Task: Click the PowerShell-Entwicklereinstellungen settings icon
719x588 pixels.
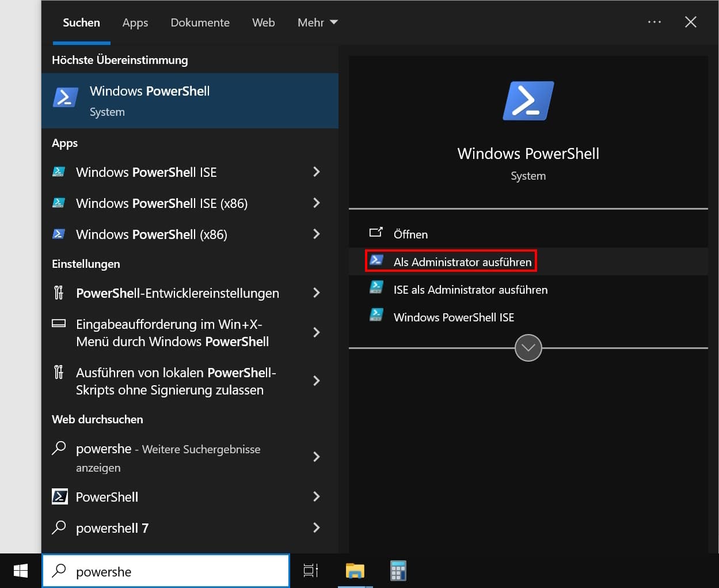Action: (x=59, y=293)
